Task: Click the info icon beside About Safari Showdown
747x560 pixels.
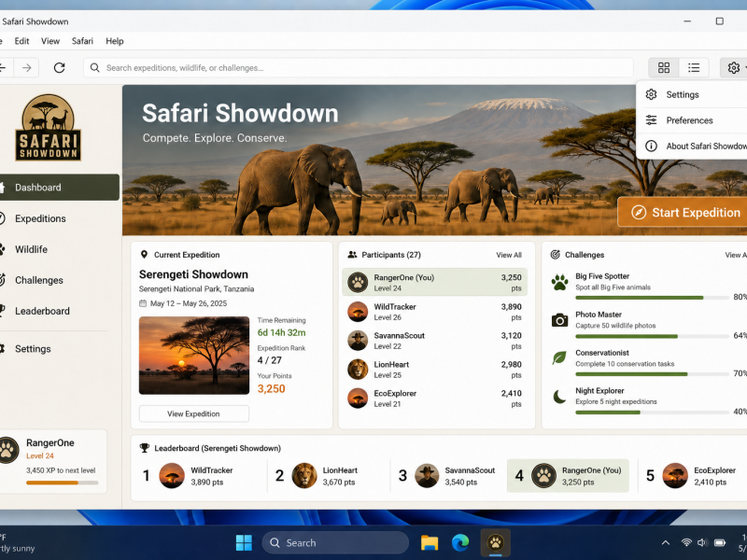Action: click(651, 146)
